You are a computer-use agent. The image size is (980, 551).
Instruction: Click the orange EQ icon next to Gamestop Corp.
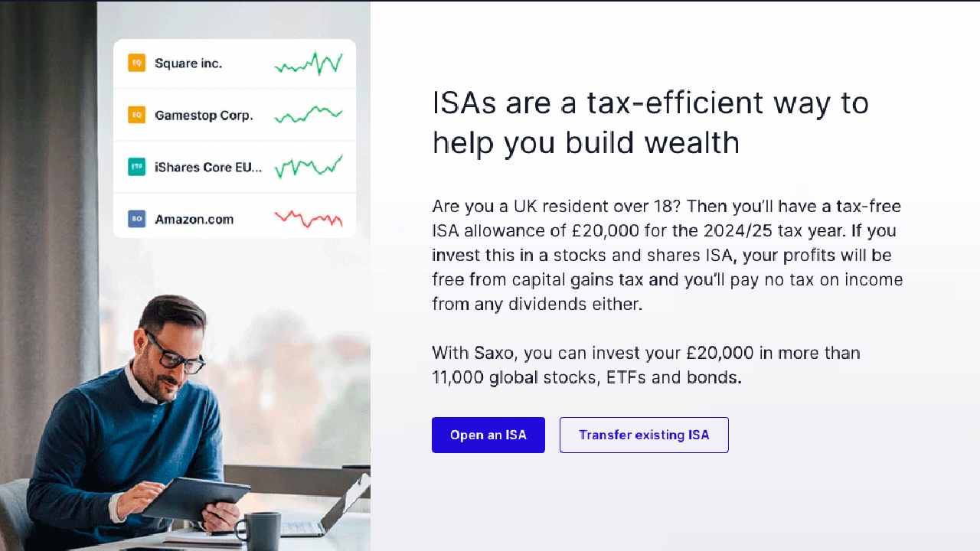coord(137,115)
